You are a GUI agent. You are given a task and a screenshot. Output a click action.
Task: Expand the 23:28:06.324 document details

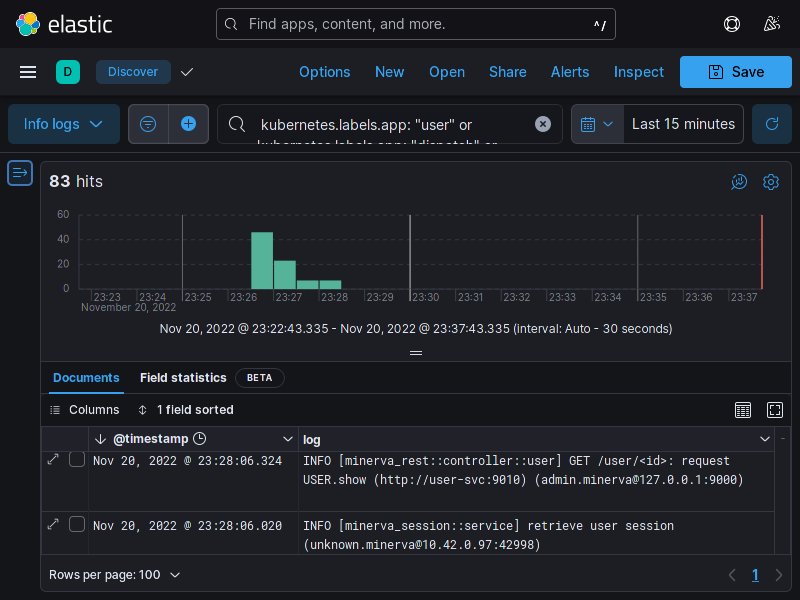(x=53, y=459)
